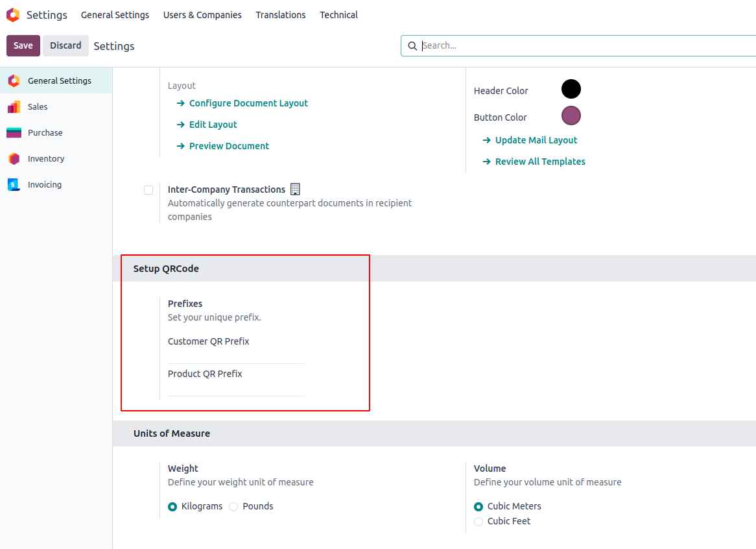Choose the Cubic Feet volume option

(478, 522)
